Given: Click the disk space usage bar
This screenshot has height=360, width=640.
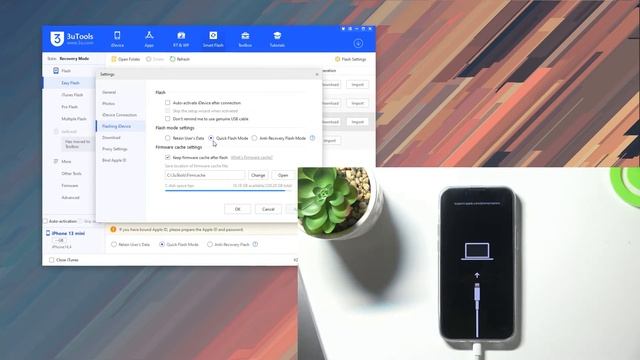Looking at the screenshot, I should pos(228,191).
